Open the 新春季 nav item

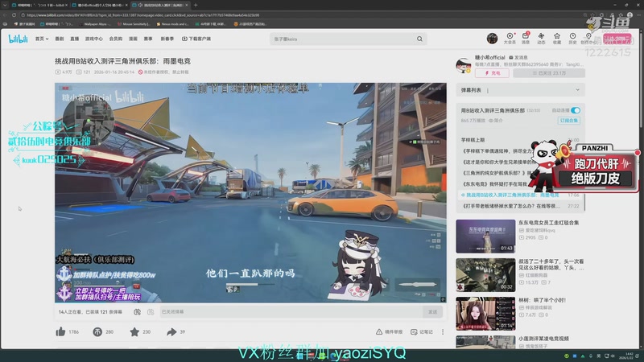[x=167, y=39]
